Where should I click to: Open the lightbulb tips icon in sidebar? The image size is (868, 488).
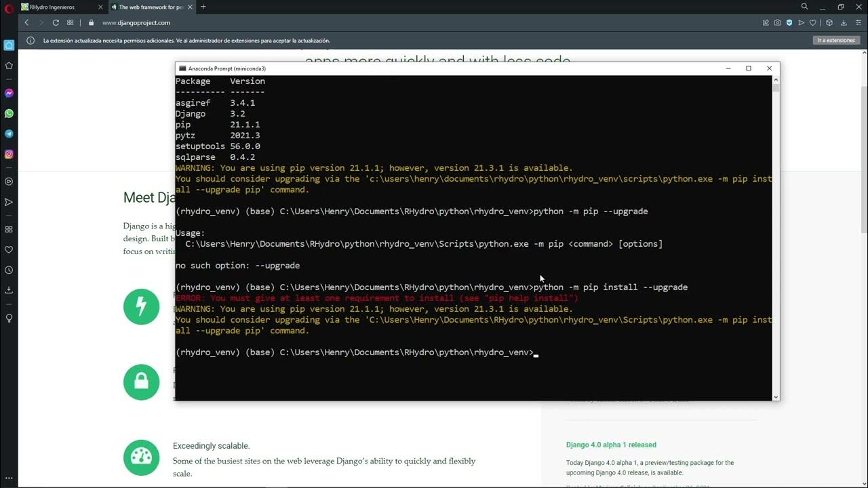tap(9, 318)
